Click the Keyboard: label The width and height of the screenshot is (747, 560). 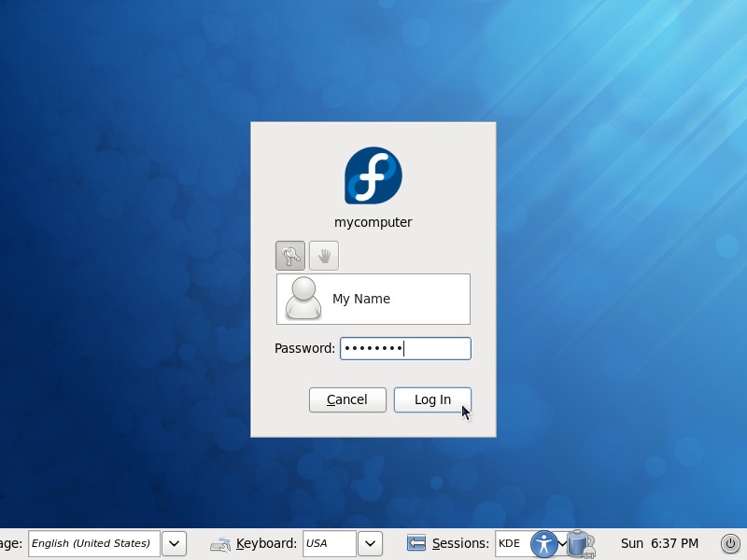click(x=266, y=543)
